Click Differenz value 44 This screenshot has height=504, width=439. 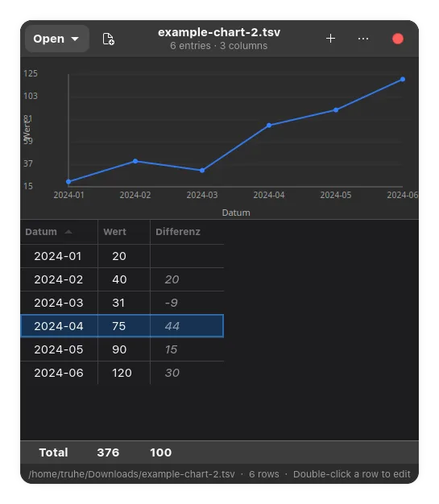tap(172, 326)
